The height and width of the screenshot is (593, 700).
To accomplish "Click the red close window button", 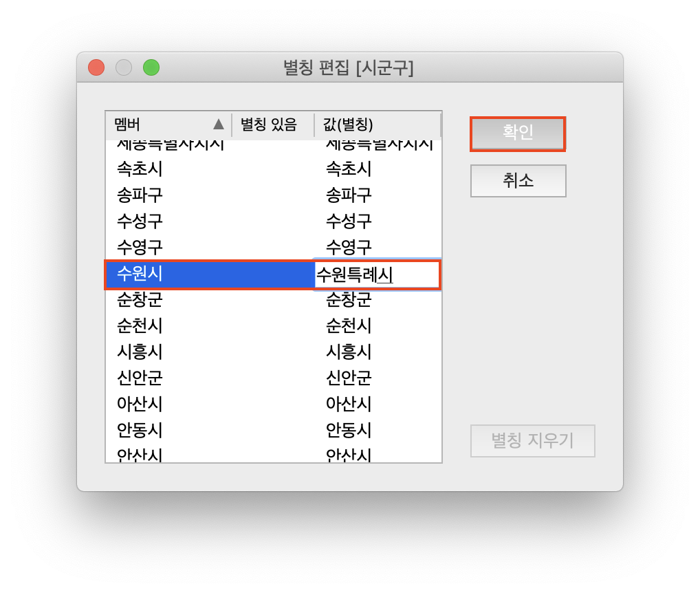I will point(96,67).
